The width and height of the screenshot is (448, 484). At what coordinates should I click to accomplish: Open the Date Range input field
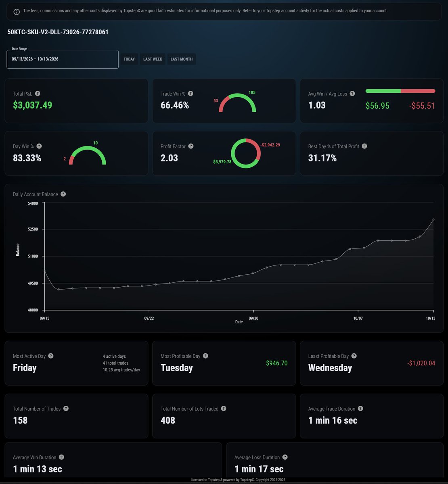point(63,59)
